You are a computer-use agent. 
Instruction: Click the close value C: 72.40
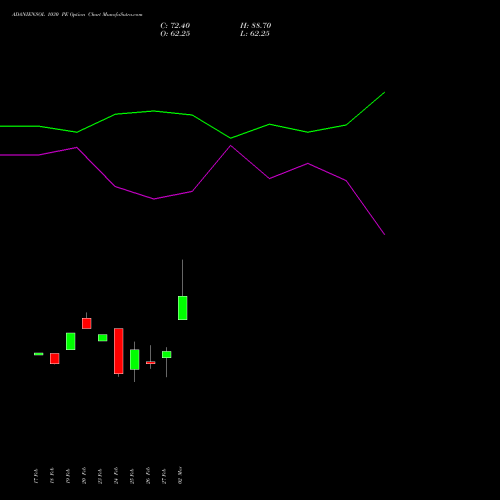[175, 26]
